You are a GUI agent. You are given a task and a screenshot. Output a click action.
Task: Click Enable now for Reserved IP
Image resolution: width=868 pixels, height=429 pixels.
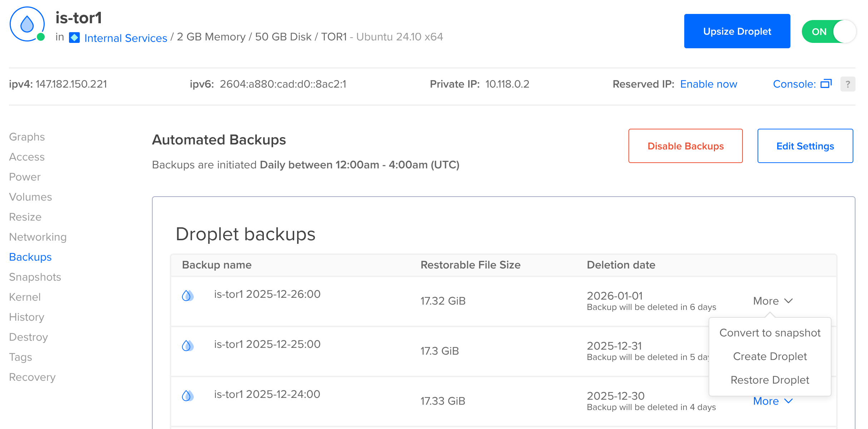click(709, 84)
